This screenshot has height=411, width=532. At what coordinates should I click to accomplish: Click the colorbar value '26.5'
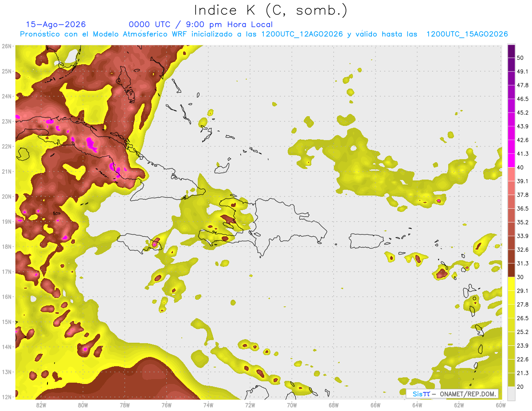523,318
